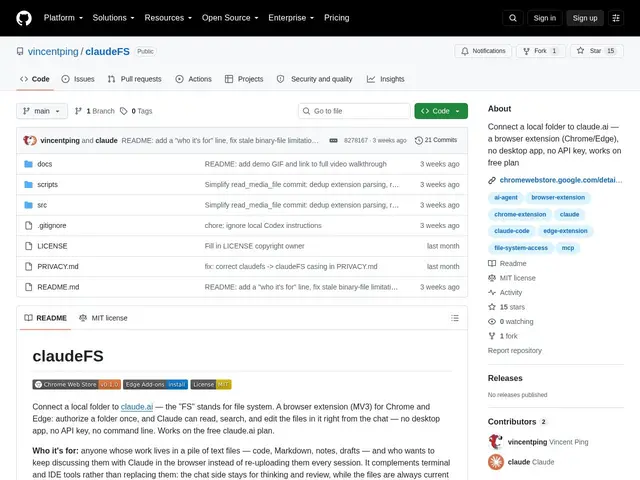Star the repository with Star button
The height and width of the screenshot is (480, 640).
pyautogui.click(x=597, y=51)
